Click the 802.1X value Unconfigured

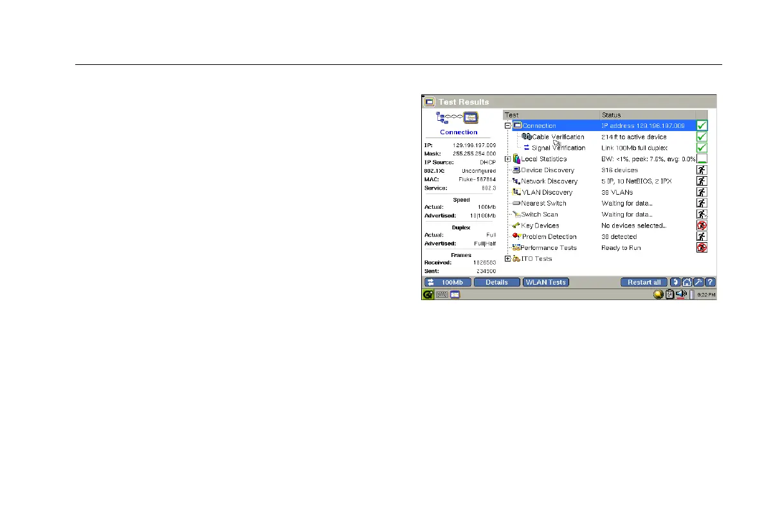[x=478, y=171]
